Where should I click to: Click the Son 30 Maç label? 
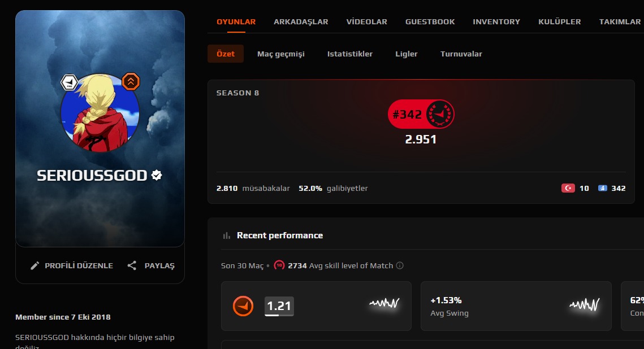pos(243,266)
